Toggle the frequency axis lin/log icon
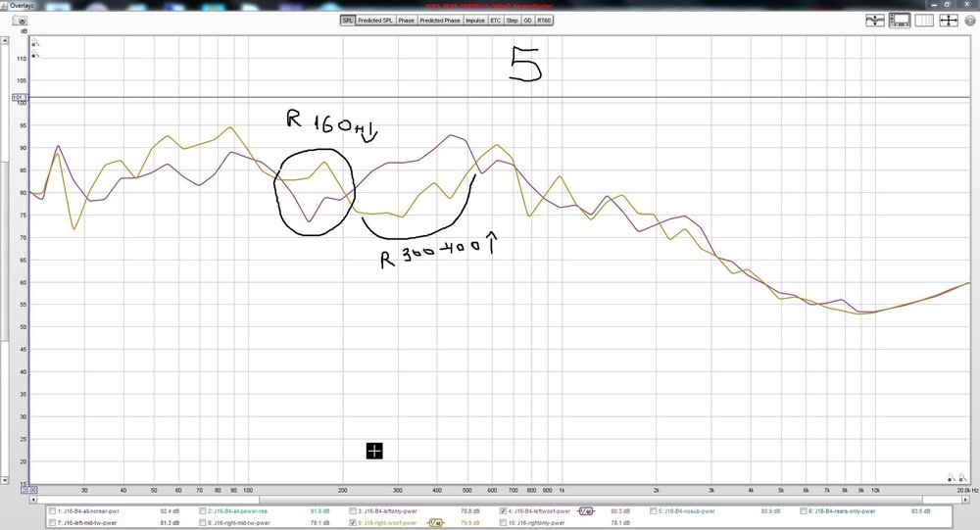This screenshot has height=530, width=980. click(x=924, y=21)
